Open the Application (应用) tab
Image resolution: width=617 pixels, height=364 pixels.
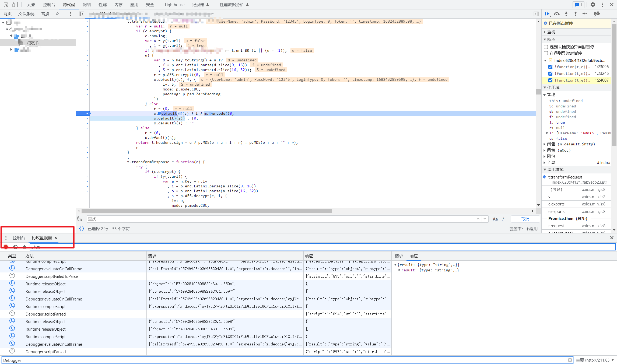tap(134, 5)
